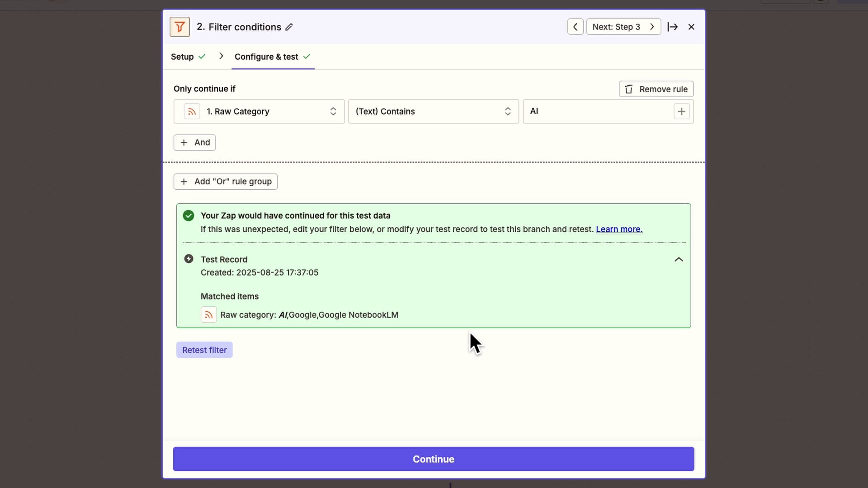The height and width of the screenshot is (488, 868).
Task: Click the plus icon in the AI value field
Action: (x=682, y=111)
